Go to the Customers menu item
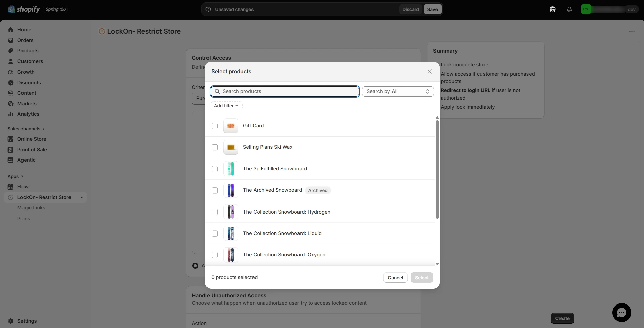Screen dimensions: 644x328 [x=30, y=61]
